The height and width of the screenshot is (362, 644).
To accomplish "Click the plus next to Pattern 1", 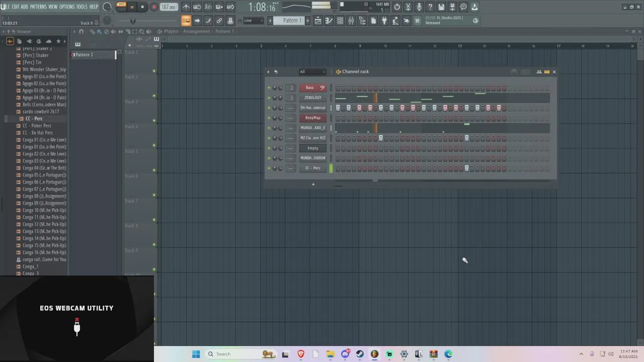I will pos(307,21).
